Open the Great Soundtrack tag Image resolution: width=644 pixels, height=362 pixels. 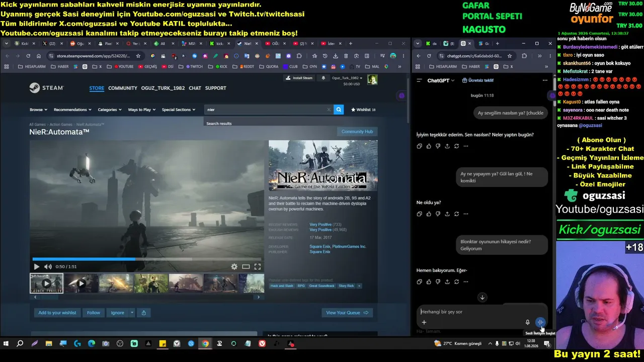(321, 286)
